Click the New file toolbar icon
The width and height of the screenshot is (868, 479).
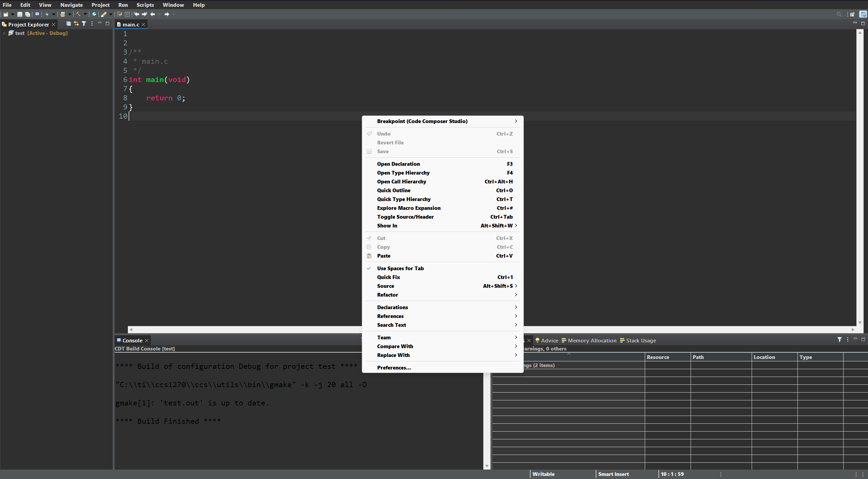point(6,14)
